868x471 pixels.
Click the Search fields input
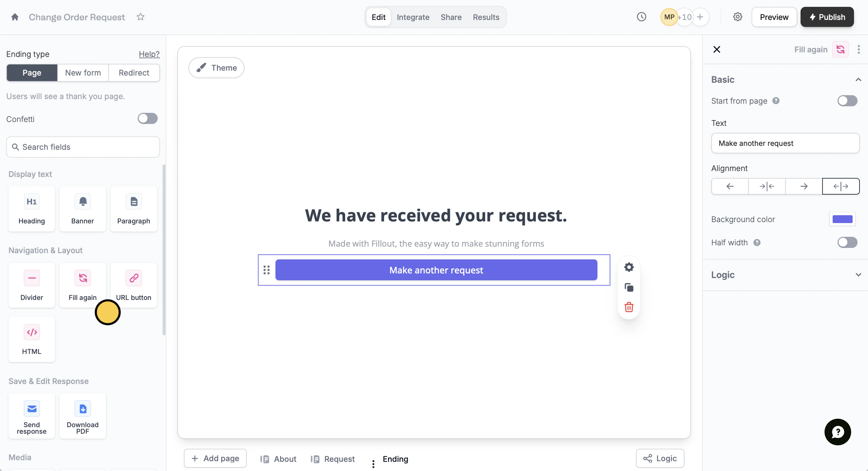coord(82,147)
